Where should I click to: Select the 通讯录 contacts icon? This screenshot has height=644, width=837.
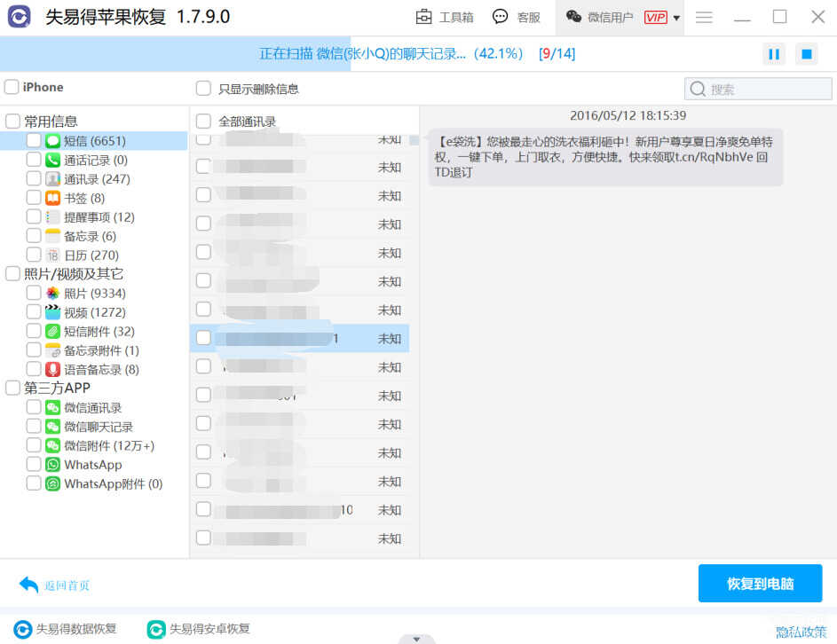(52, 178)
